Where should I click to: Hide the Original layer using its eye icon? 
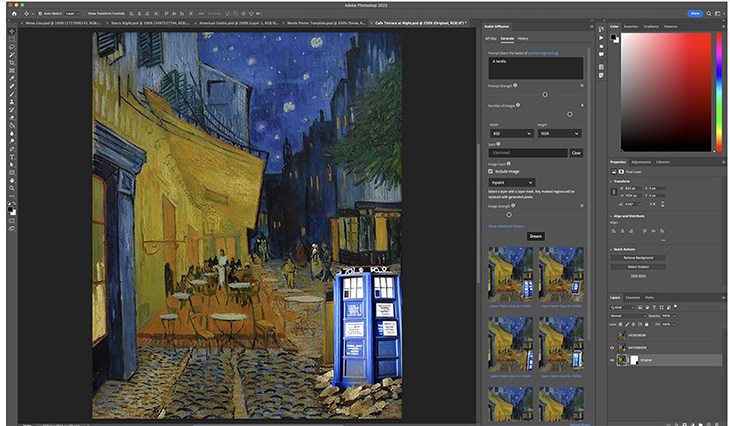(x=612, y=360)
